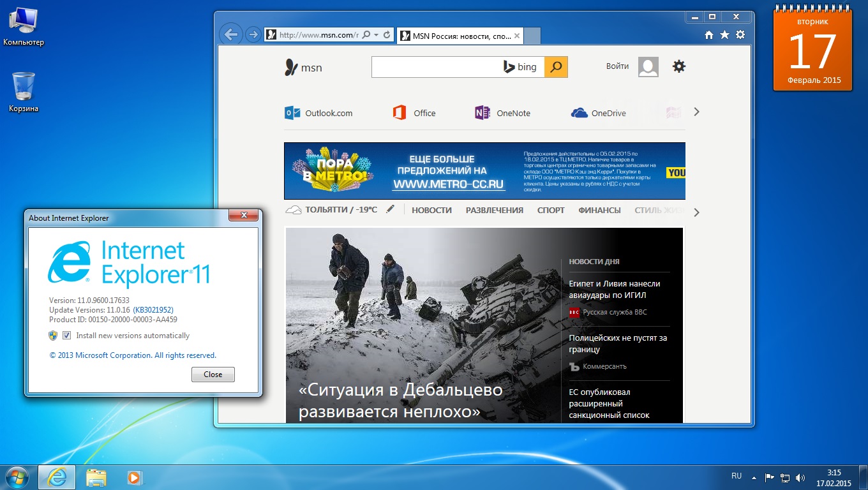Screen dimensions: 868x490
Task: Click the IE Forward arrow button
Action: (x=253, y=35)
